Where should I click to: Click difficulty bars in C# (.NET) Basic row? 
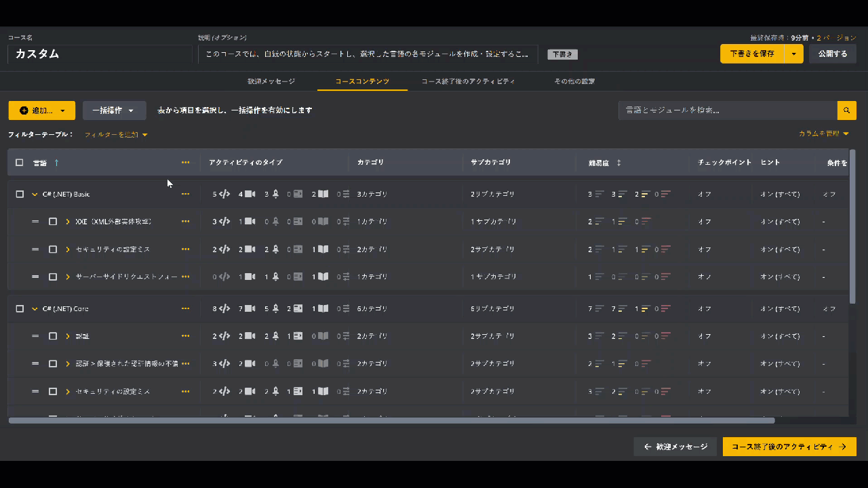[629, 194]
